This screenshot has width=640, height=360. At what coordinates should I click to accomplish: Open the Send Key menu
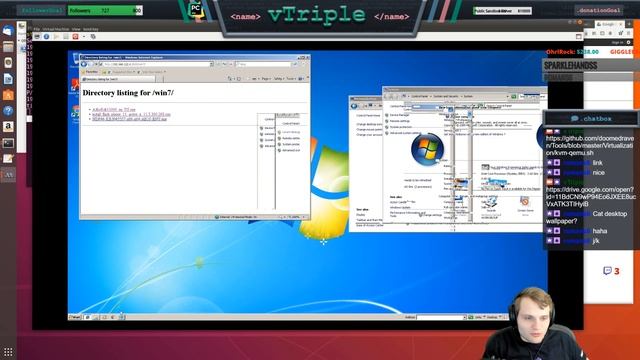91,29
